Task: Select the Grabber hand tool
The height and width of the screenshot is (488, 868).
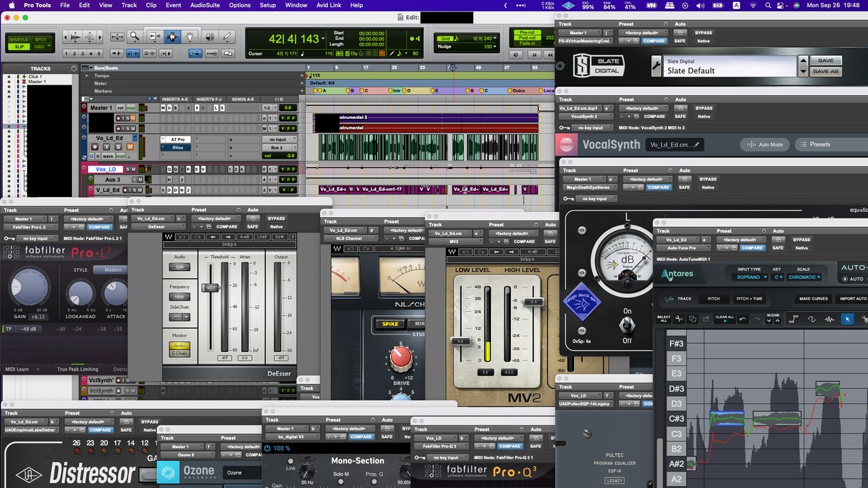Action: click(191, 37)
